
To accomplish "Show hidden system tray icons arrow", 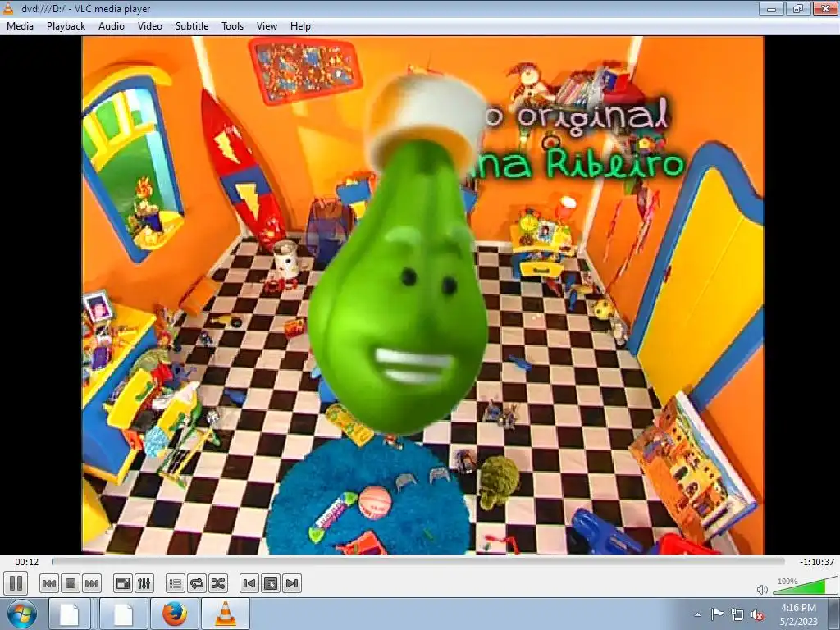I will click(697, 614).
